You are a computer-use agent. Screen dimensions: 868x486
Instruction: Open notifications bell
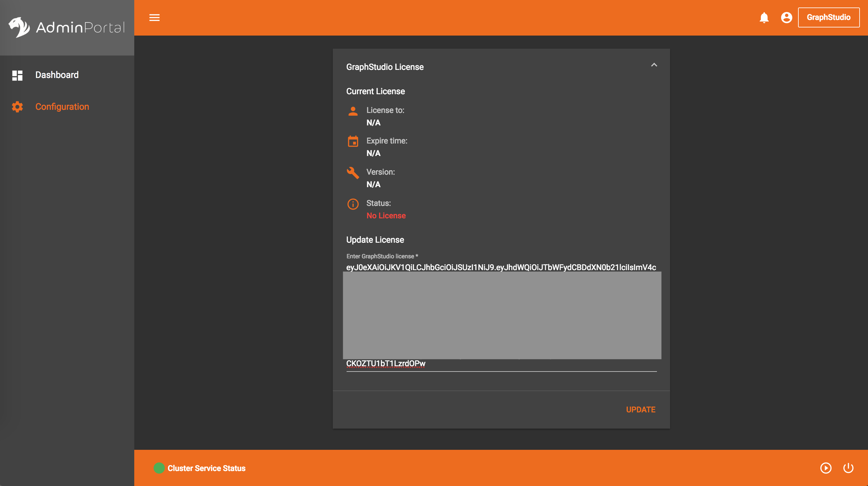[x=764, y=17]
